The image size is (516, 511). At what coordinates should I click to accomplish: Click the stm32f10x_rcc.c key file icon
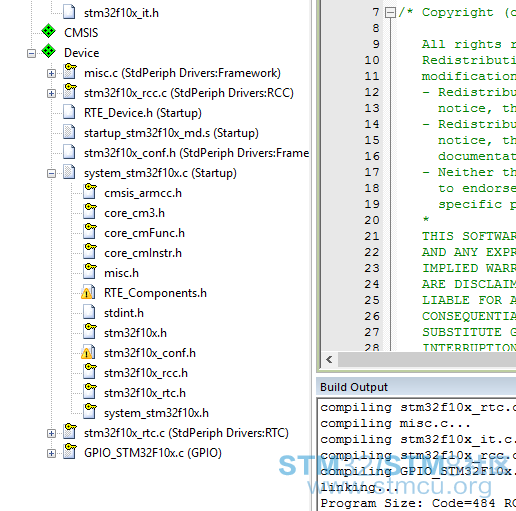click(x=70, y=91)
